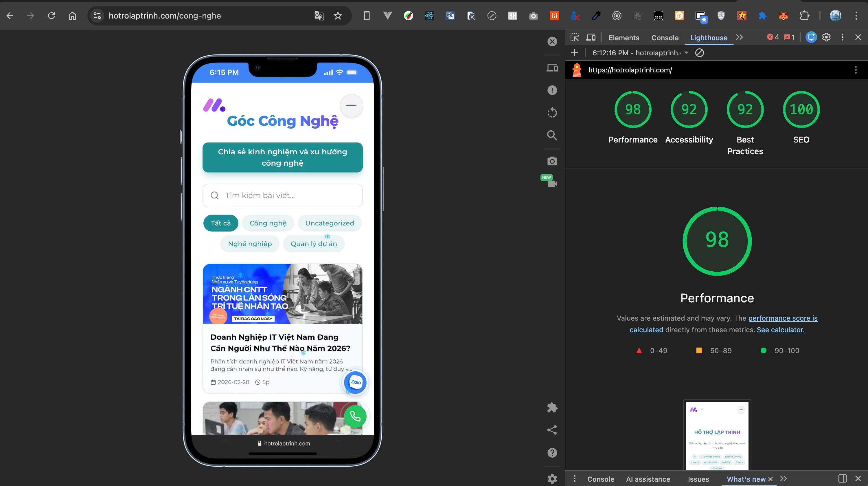Open the AI assistance drawer tab

pos(648,479)
